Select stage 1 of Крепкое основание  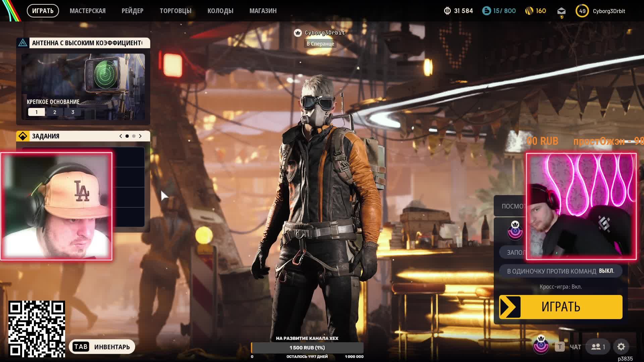pos(37,112)
